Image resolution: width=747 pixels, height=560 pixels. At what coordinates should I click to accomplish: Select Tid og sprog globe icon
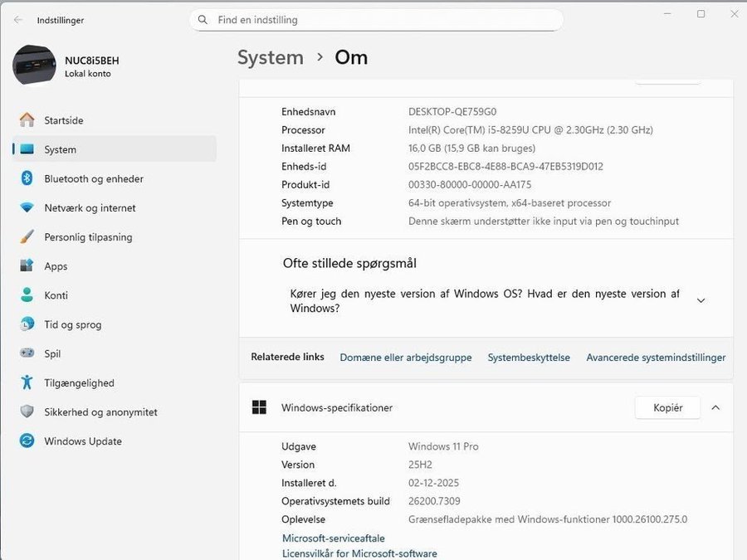(27, 324)
